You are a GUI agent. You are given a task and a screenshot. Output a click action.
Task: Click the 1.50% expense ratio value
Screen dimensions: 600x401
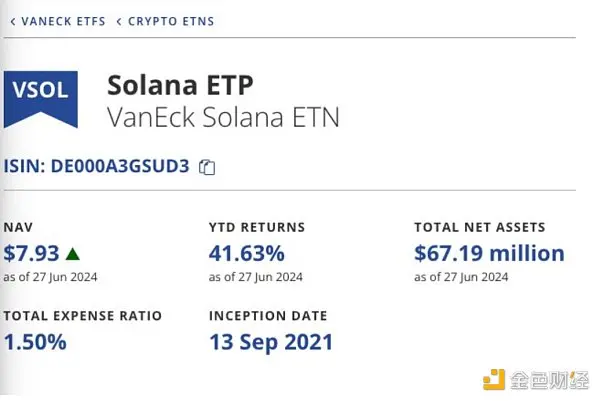35,341
